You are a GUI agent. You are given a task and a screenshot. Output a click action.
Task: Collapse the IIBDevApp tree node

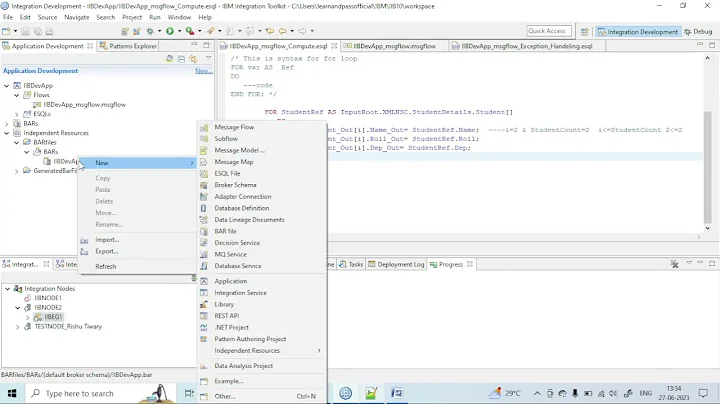(6, 86)
